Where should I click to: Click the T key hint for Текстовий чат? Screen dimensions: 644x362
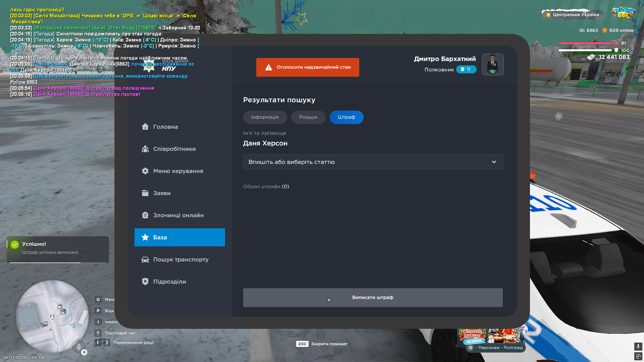point(98,333)
